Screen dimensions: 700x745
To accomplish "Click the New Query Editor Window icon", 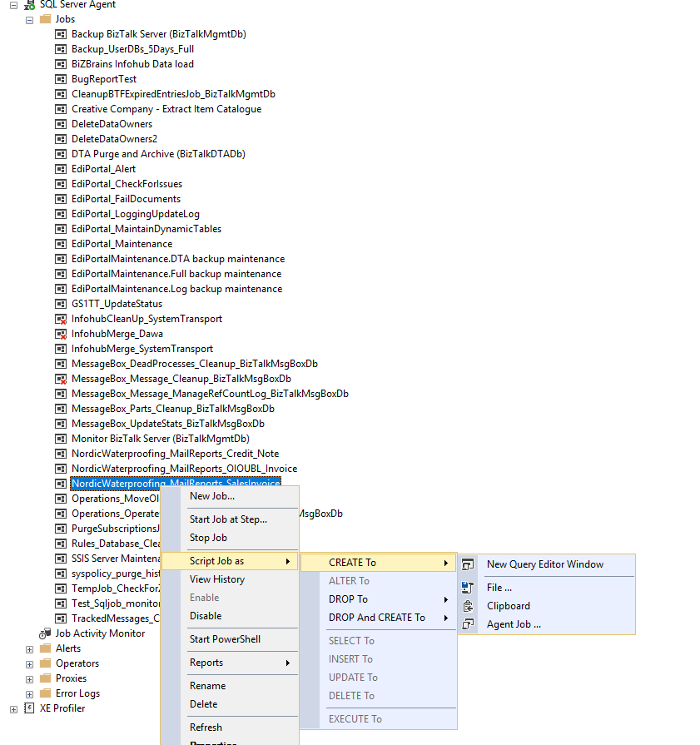I will [x=468, y=564].
